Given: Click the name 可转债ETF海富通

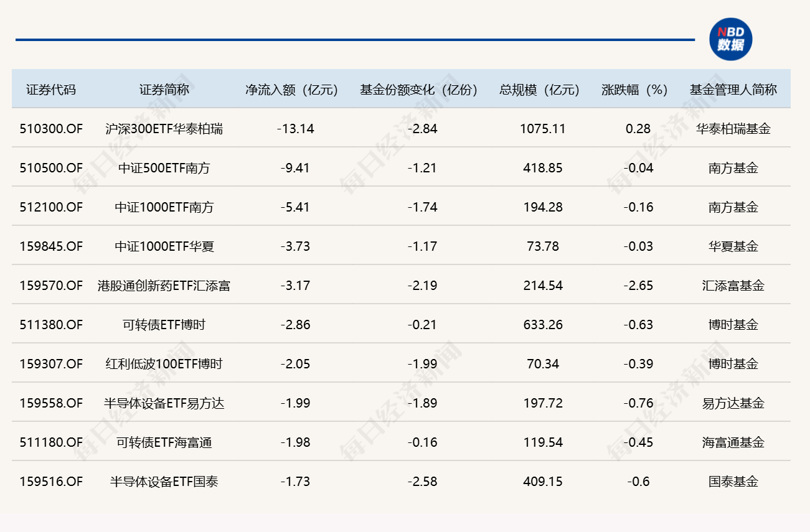Looking at the screenshot, I should point(164,442).
